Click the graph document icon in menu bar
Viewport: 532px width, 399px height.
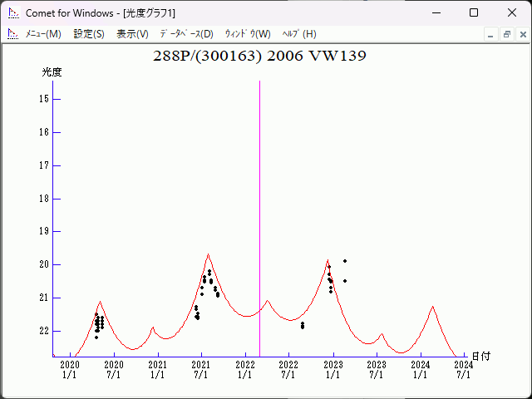[x=12, y=34]
